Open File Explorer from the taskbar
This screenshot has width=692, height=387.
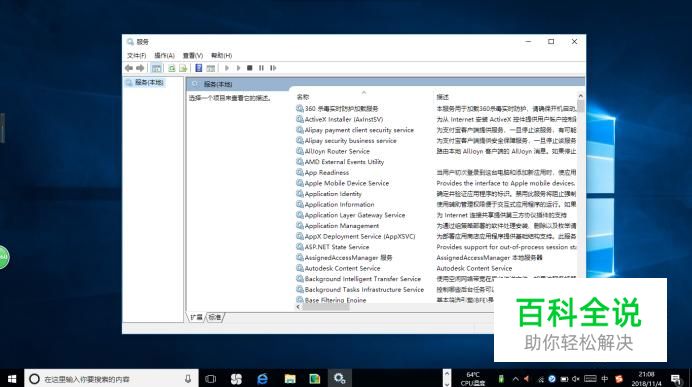[x=290, y=379]
